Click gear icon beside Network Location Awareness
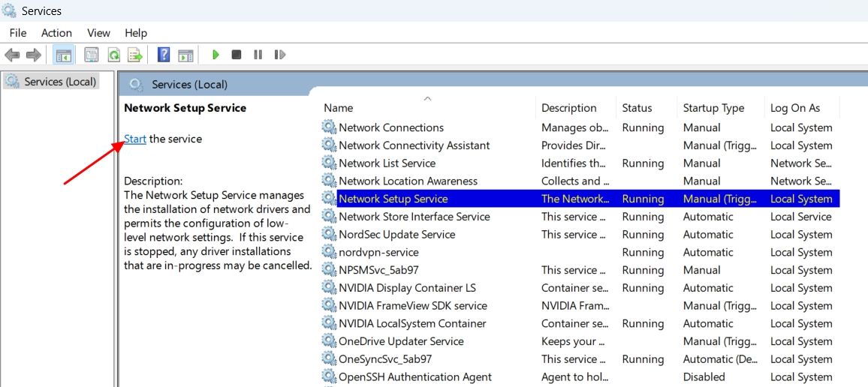This screenshot has height=387, width=868. click(x=329, y=180)
